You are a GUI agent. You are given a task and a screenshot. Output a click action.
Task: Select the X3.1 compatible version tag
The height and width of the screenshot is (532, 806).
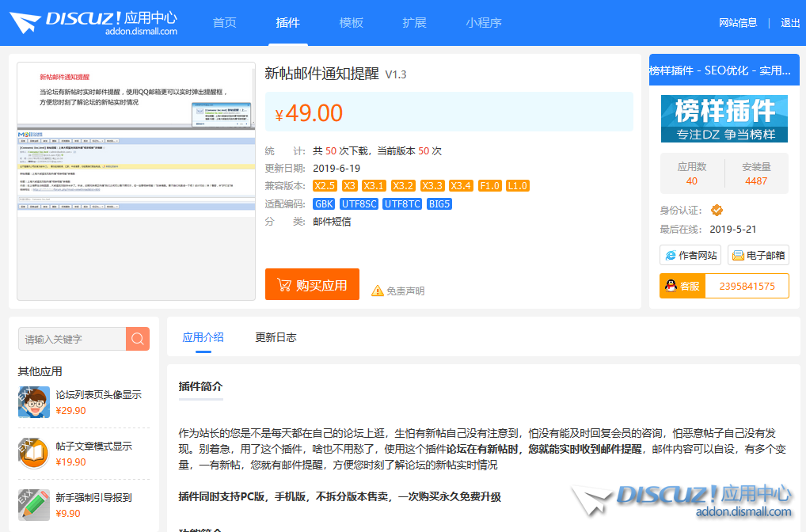point(374,185)
